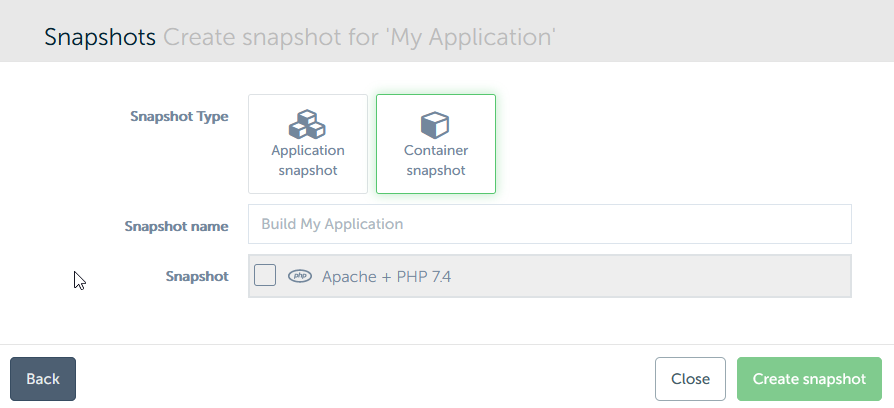Click the "Snapshot" field label

[197, 276]
